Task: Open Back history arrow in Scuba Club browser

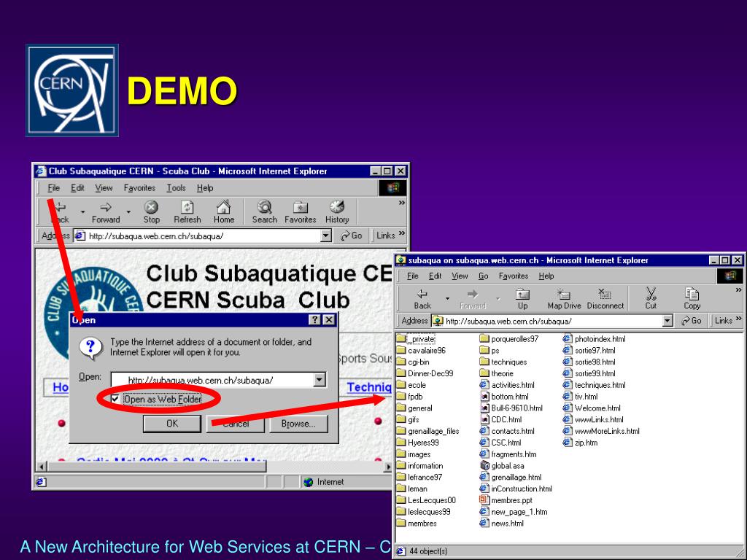Action: (x=83, y=212)
